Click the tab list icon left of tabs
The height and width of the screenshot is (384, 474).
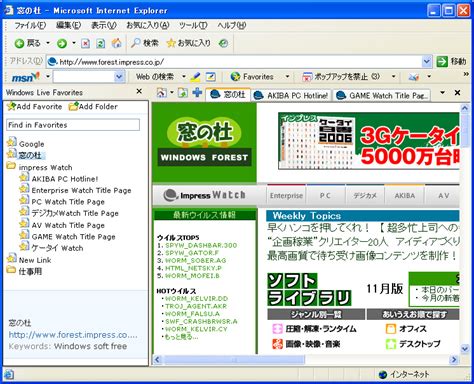click(x=162, y=93)
